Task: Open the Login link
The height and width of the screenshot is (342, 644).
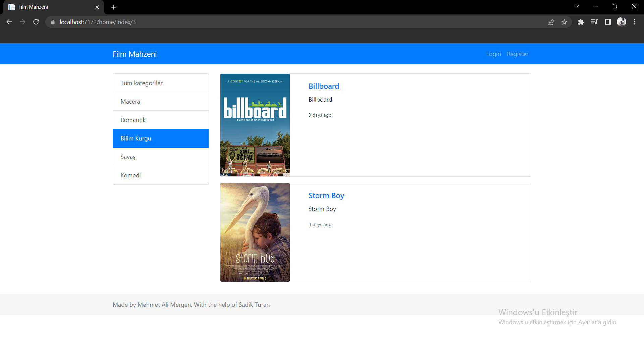Action: (493, 54)
